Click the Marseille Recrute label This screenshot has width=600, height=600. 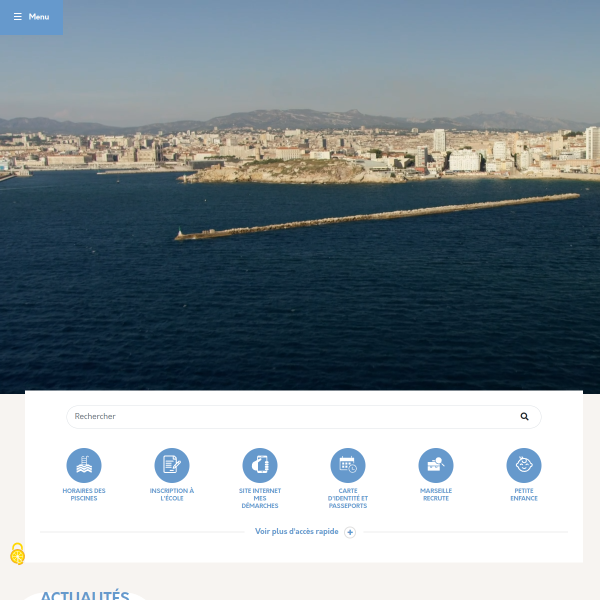tap(436, 494)
